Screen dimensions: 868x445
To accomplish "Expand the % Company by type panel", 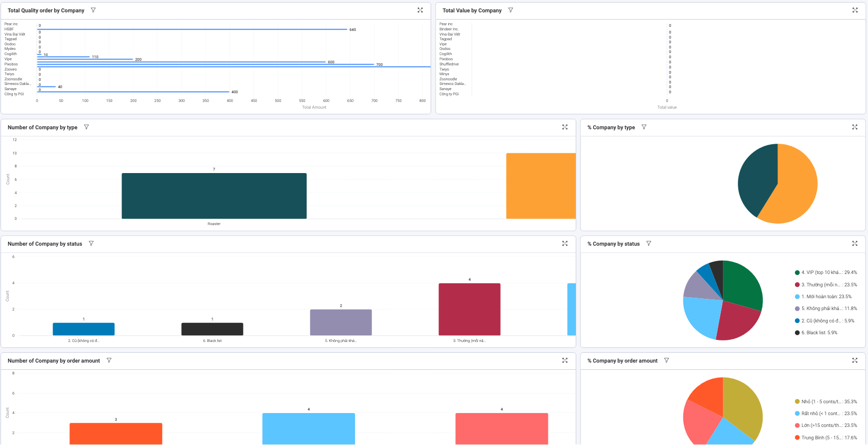I will click(855, 127).
